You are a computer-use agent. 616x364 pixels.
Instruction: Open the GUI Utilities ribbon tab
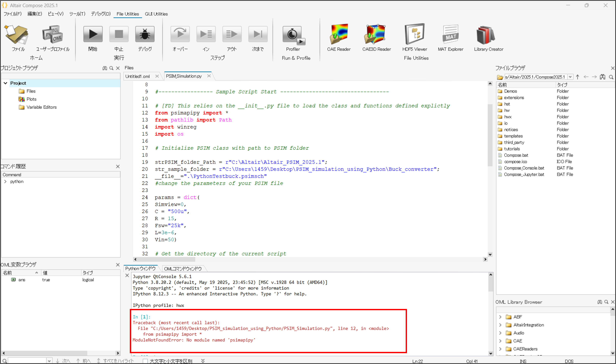[156, 14]
